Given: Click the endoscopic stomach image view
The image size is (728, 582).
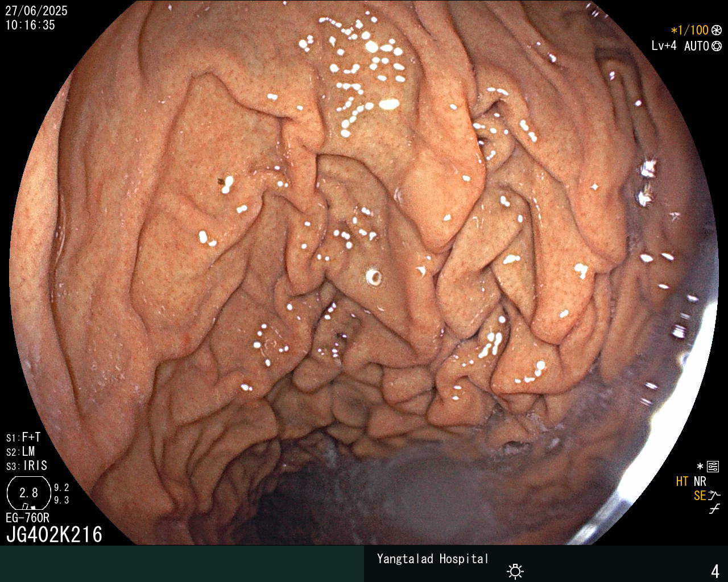Looking at the screenshot, I should [x=364, y=273].
